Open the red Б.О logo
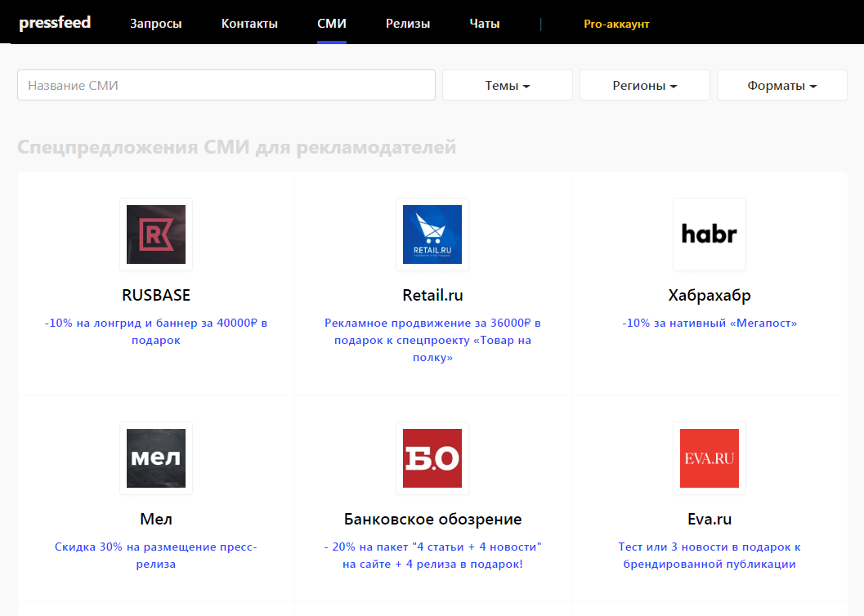Viewport: 864px width, 616px height. point(432,458)
